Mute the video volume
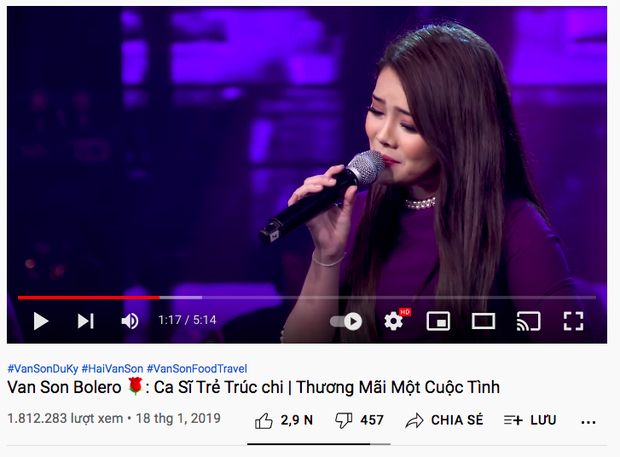620x457 pixels. (130, 321)
